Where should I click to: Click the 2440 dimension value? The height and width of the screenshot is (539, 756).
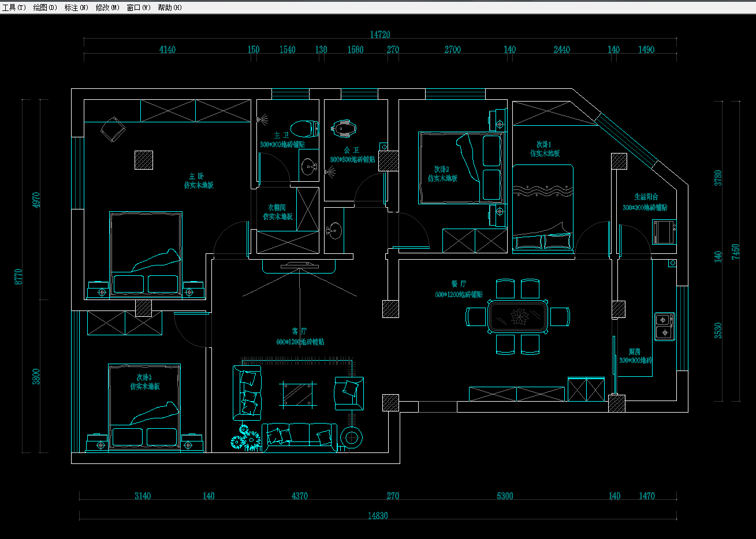tap(562, 50)
